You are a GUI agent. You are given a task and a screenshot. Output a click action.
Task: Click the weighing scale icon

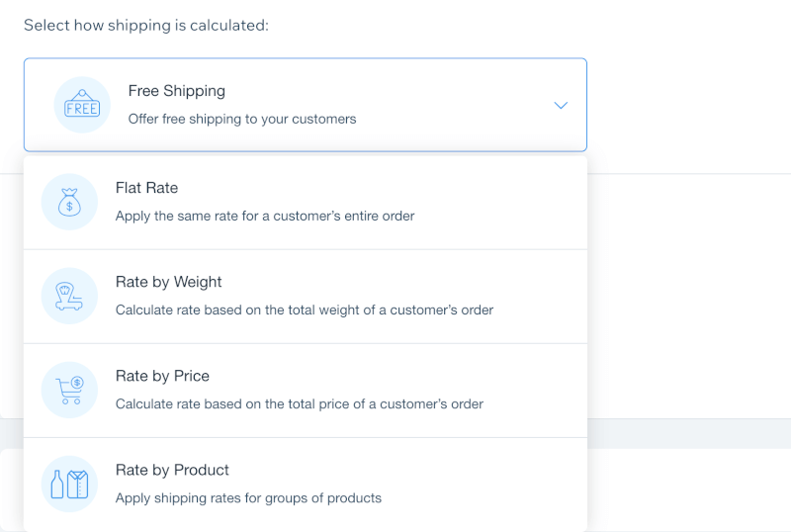point(69,296)
